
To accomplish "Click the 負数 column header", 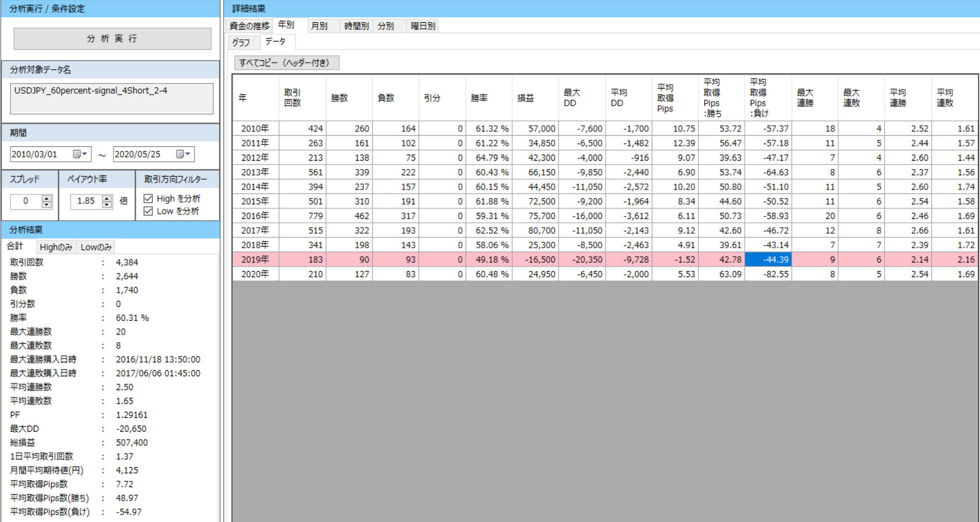I will pos(395,98).
